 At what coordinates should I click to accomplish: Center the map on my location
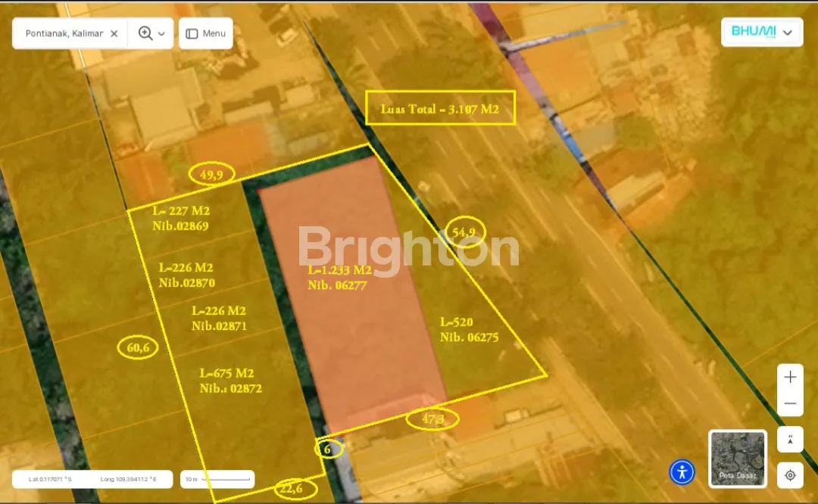coord(790,475)
